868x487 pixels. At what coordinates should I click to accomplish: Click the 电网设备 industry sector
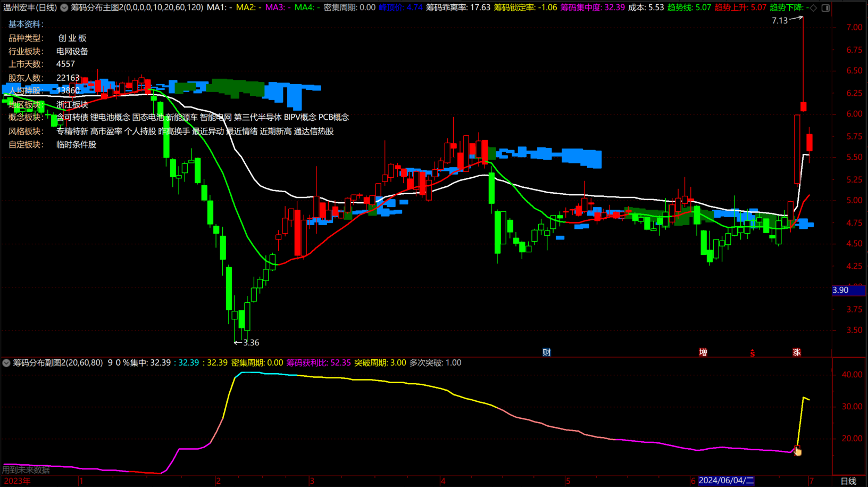(x=72, y=51)
